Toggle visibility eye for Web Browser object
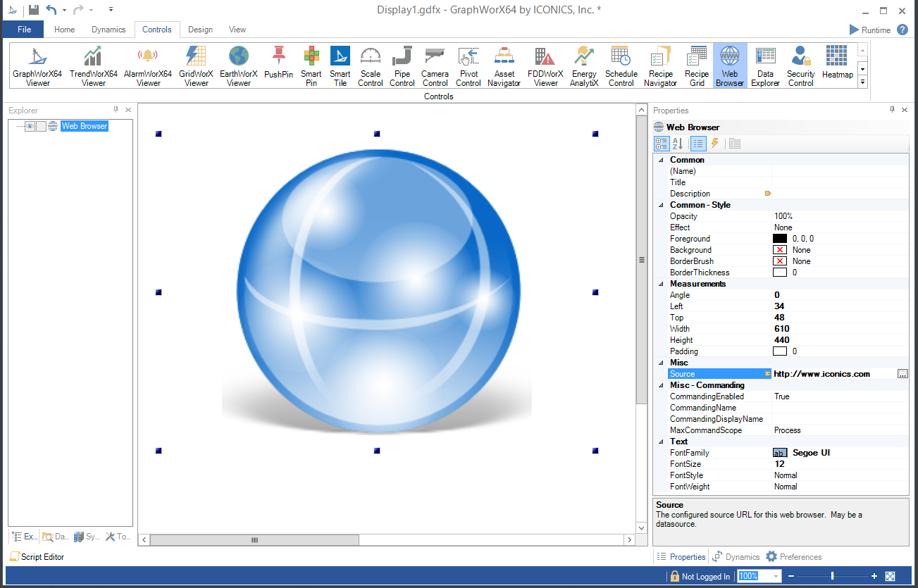918x588 pixels. (x=30, y=126)
